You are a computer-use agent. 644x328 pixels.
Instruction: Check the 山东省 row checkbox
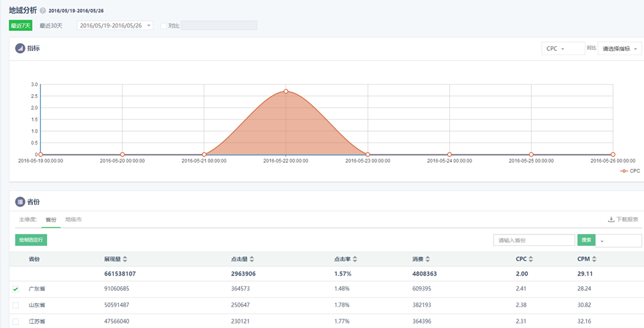(15, 305)
